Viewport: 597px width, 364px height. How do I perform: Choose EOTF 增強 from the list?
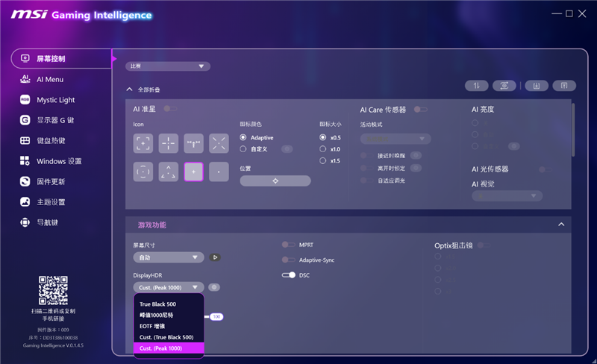pos(169,326)
